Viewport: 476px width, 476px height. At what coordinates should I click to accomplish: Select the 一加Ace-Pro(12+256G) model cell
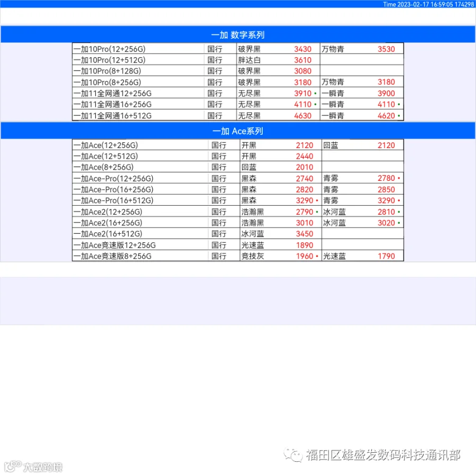click(x=140, y=178)
